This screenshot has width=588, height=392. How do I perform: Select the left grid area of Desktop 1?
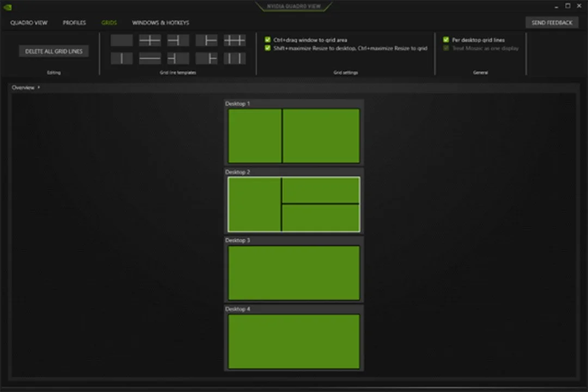pyautogui.click(x=255, y=136)
